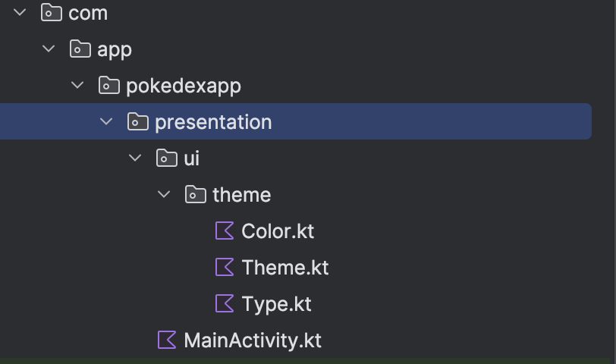The height and width of the screenshot is (364, 616).
Task: Select the MainActivity.kt file name
Action: [x=253, y=340]
